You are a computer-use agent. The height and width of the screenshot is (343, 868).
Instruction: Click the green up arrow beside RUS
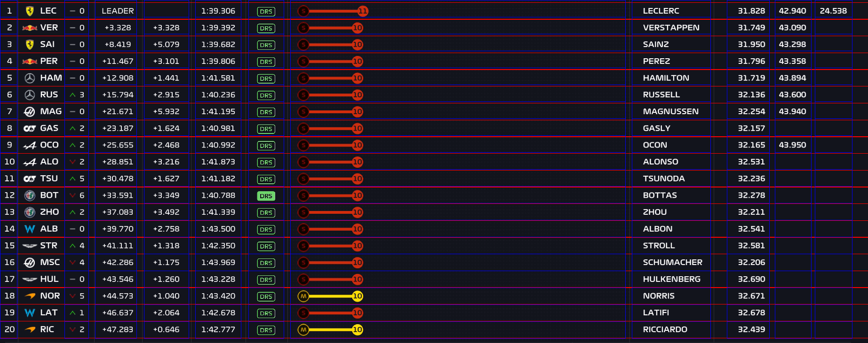pos(72,95)
